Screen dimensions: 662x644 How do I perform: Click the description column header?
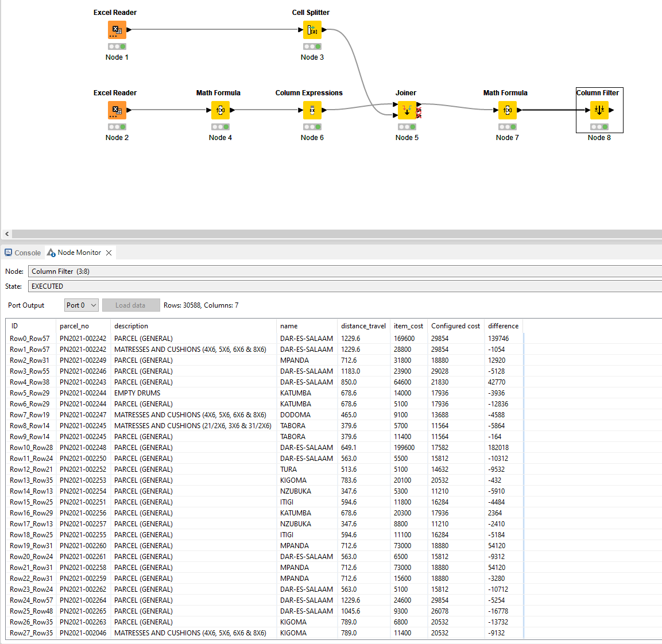click(193, 326)
